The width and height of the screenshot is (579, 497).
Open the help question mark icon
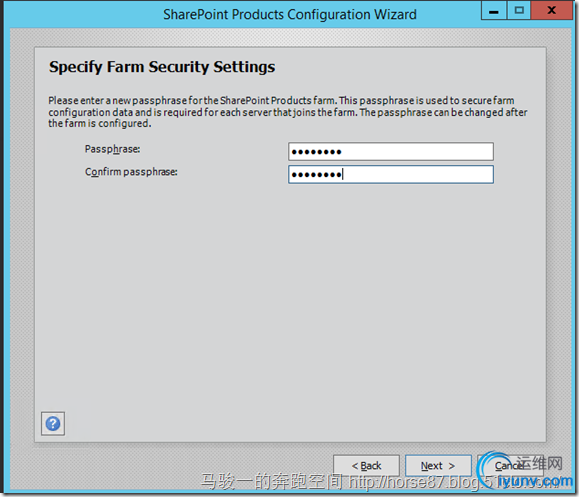click(x=53, y=424)
